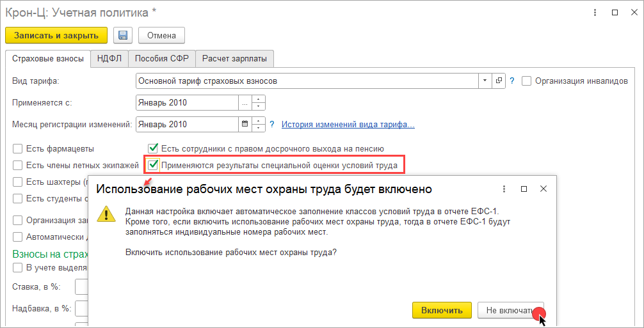Viewport: 644px width, 328px height.
Task: Toggle Организация инвалидов checkbox
Action: pyautogui.click(x=527, y=81)
